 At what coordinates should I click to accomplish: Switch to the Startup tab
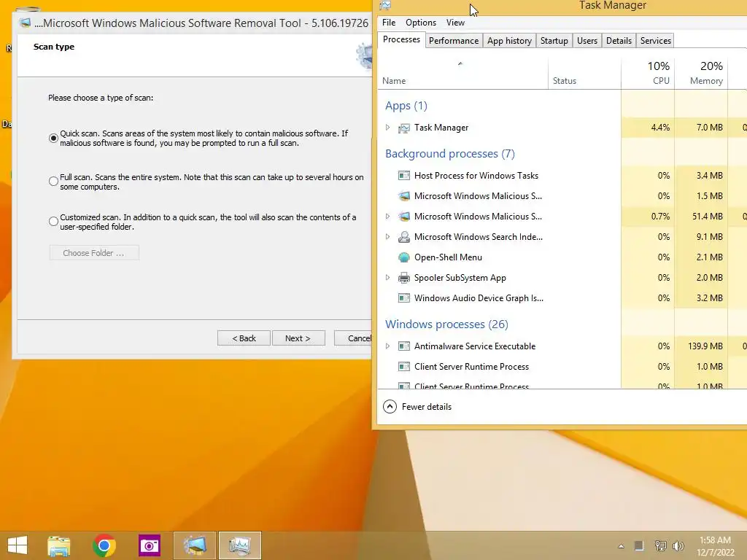[x=554, y=41]
